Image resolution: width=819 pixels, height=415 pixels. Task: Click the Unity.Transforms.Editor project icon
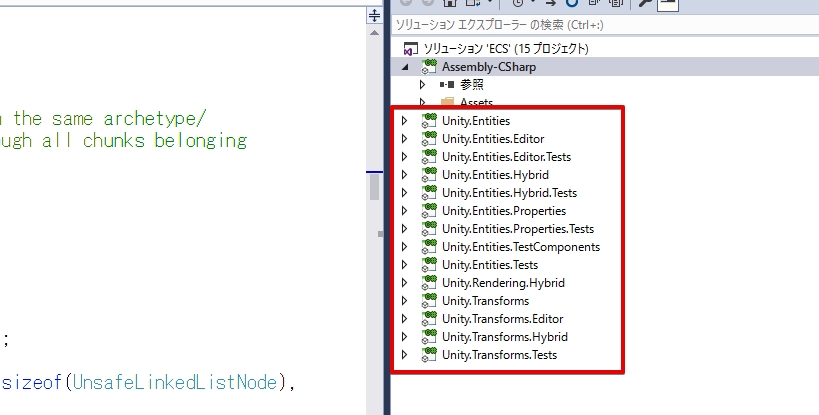point(429,318)
